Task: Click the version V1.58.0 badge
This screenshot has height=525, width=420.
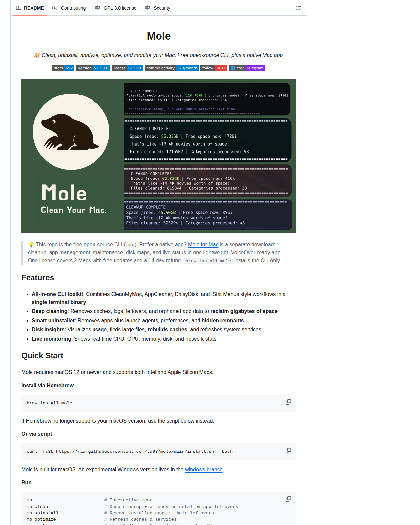Action: (93, 68)
